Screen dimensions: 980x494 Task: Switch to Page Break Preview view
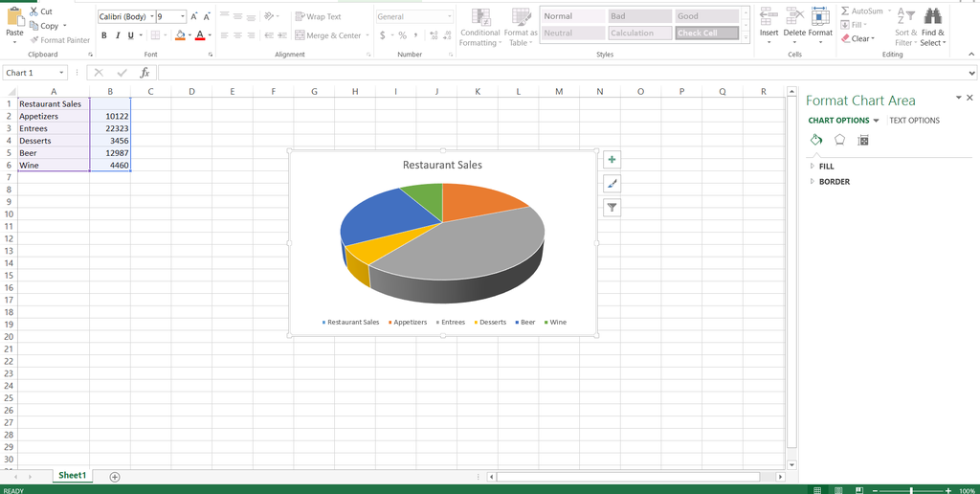(859, 489)
